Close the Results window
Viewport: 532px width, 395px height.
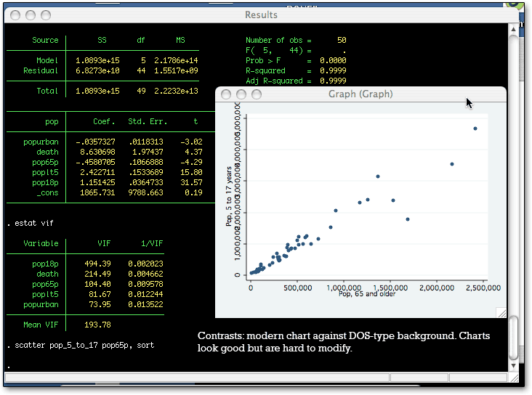coord(15,15)
